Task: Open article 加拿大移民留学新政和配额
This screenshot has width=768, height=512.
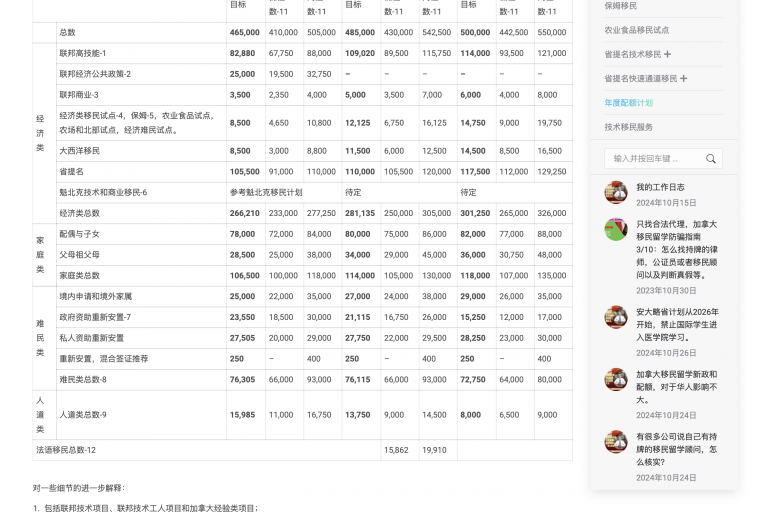Action: click(677, 386)
